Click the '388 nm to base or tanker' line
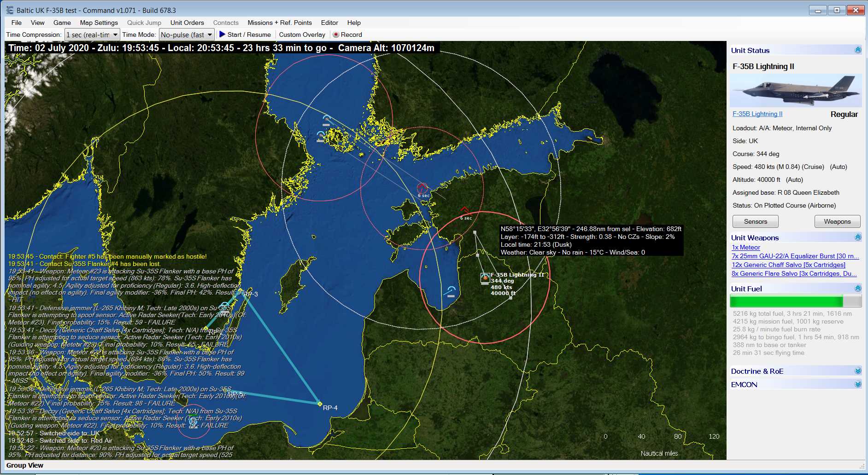The width and height of the screenshot is (868, 475). [769, 345]
